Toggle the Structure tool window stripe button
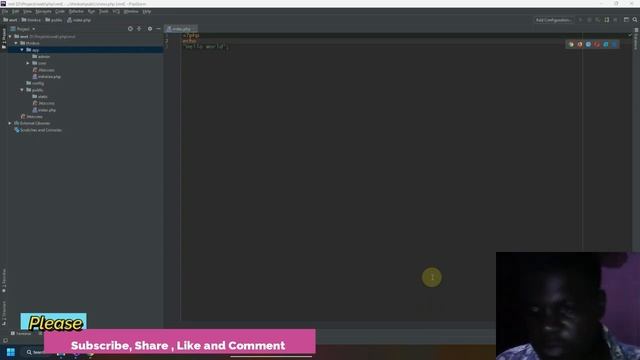The image size is (640, 360). click(x=4, y=313)
